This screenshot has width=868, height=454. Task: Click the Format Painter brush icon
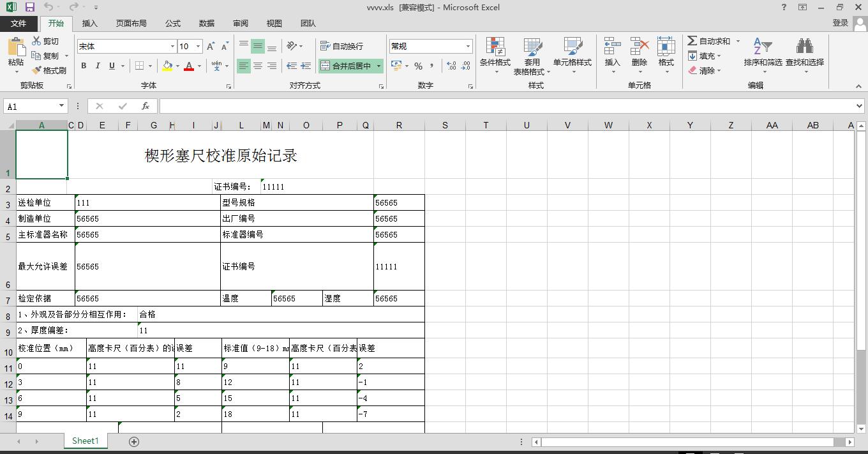coord(37,70)
